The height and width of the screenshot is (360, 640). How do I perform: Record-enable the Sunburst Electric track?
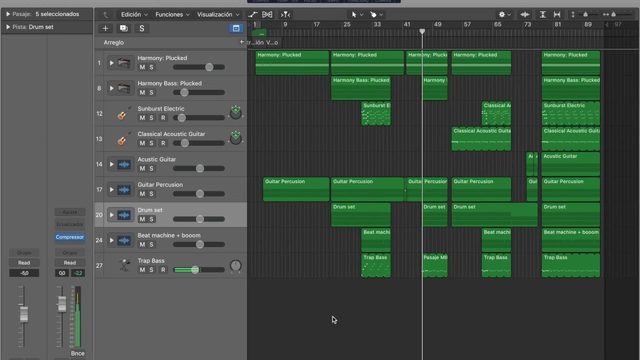coord(163,118)
